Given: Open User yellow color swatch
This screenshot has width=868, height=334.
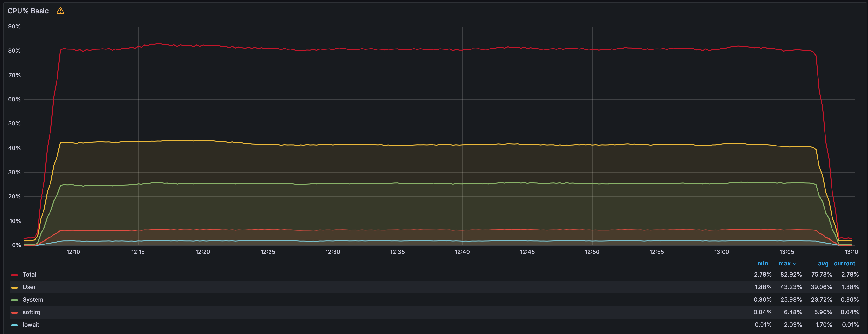Looking at the screenshot, I should pyautogui.click(x=14, y=287).
